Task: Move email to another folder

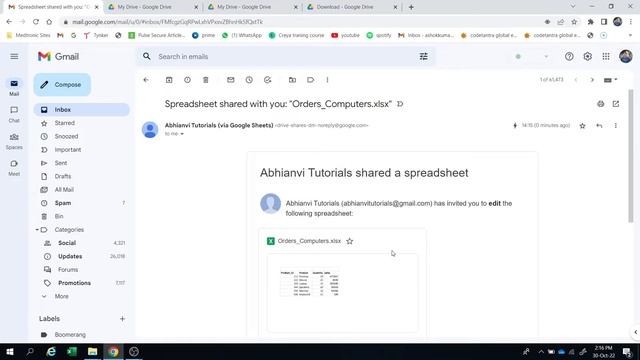Action: 292,80
